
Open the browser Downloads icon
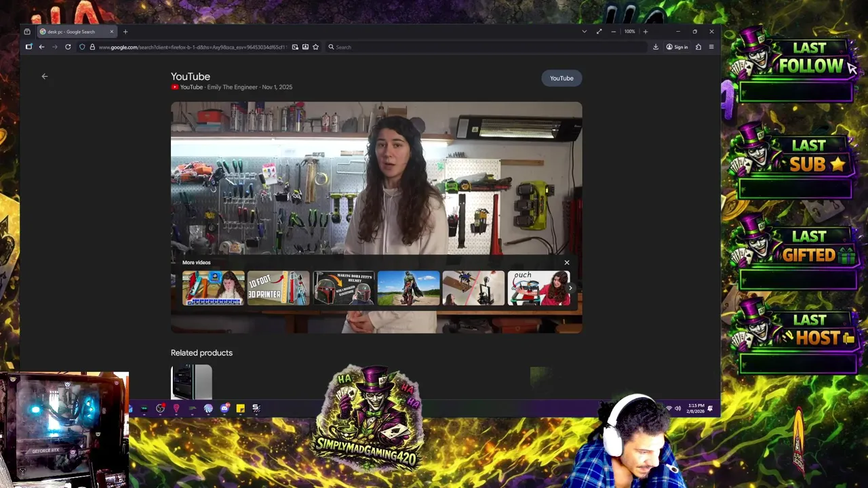click(x=656, y=47)
